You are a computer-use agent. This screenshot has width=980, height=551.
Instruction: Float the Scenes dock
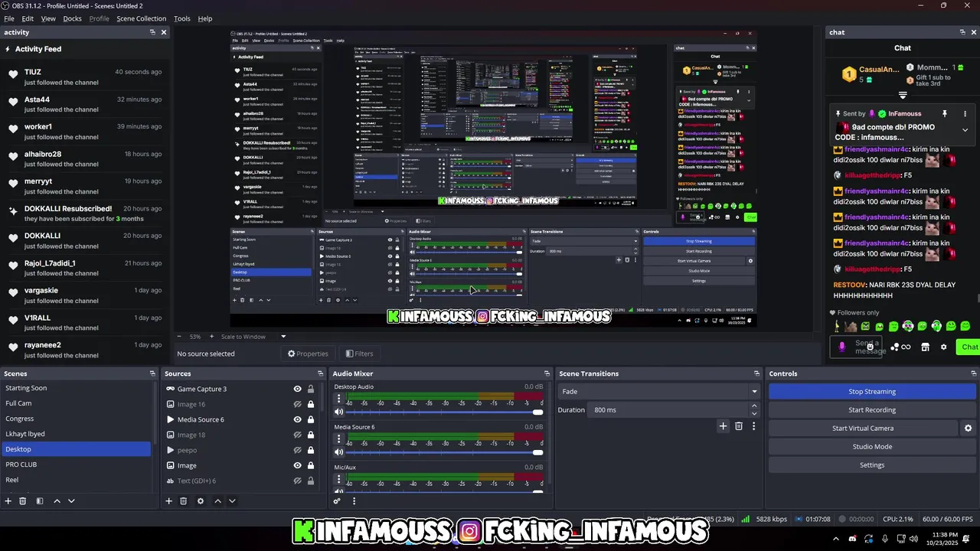pos(152,373)
